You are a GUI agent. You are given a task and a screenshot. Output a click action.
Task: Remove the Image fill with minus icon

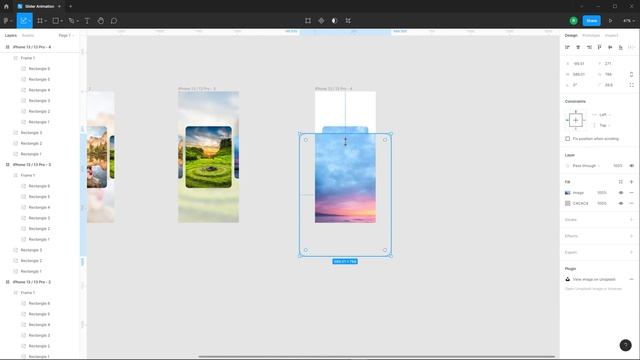(x=631, y=193)
